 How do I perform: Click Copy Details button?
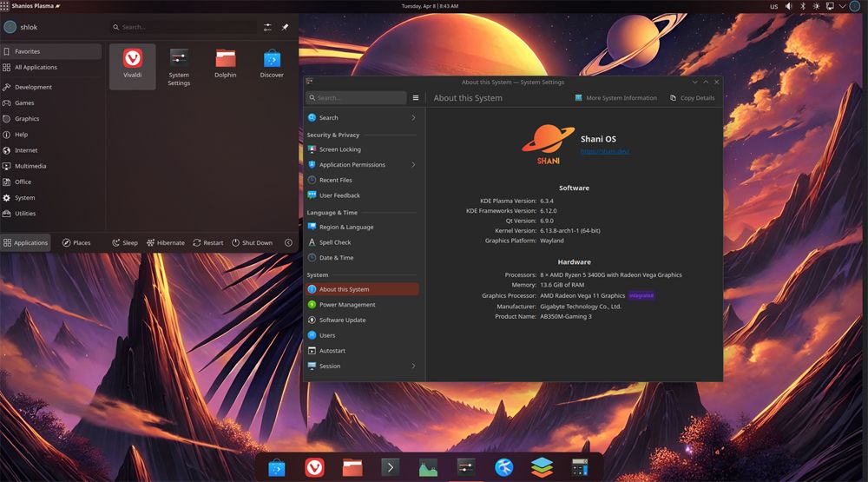pyautogui.click(x=693, y=98)
